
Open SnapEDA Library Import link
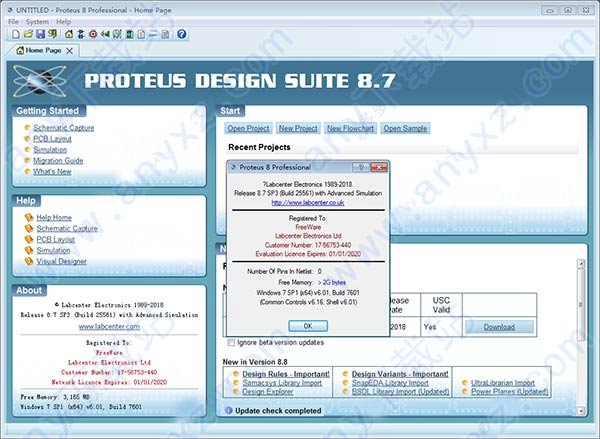coord(390,383)
